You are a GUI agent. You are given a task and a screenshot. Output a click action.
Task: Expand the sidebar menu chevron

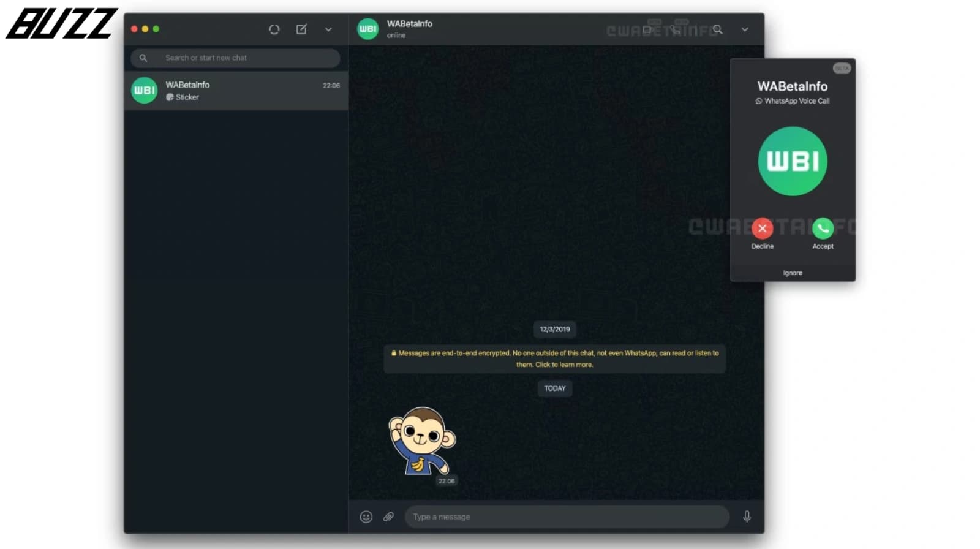328,29
